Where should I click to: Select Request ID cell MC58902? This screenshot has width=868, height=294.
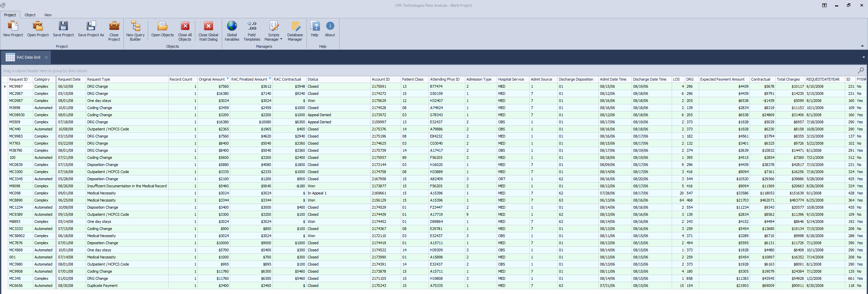coord(20,236)
